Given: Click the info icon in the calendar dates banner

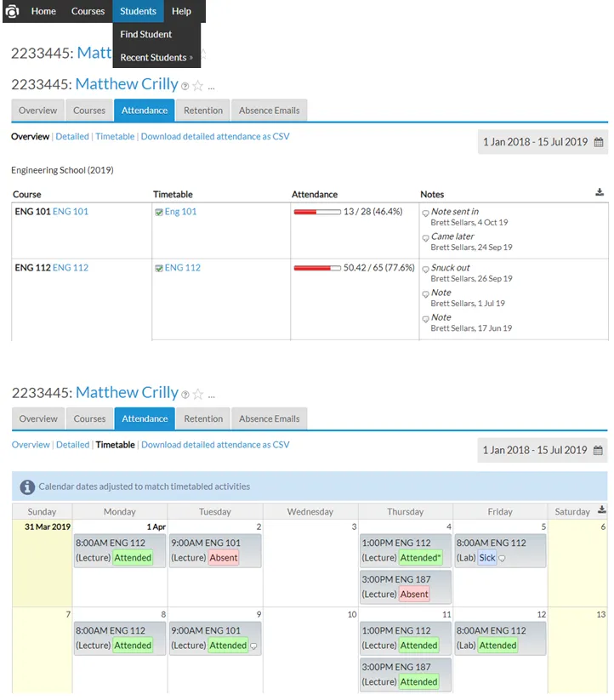Looking at the screenshot, I should (x=27, y=487).
